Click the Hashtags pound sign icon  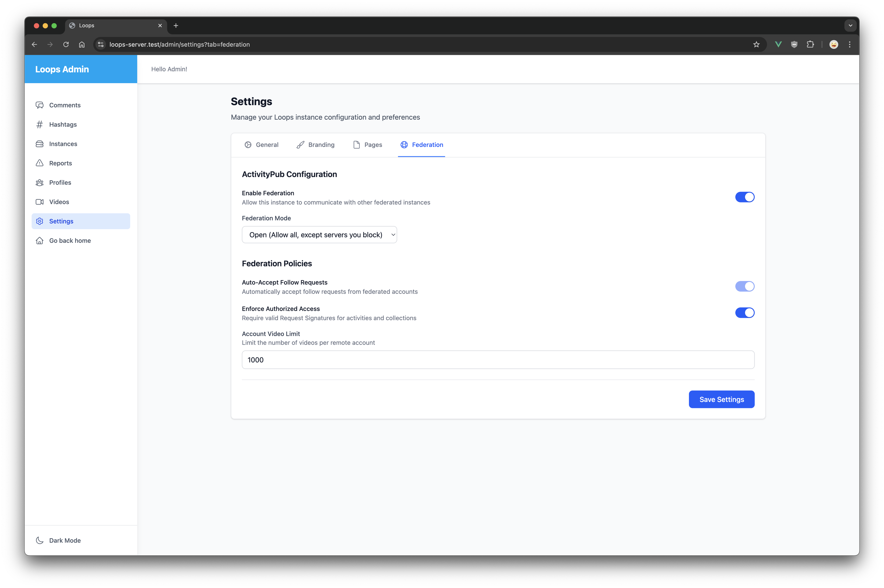click(39, 124)
